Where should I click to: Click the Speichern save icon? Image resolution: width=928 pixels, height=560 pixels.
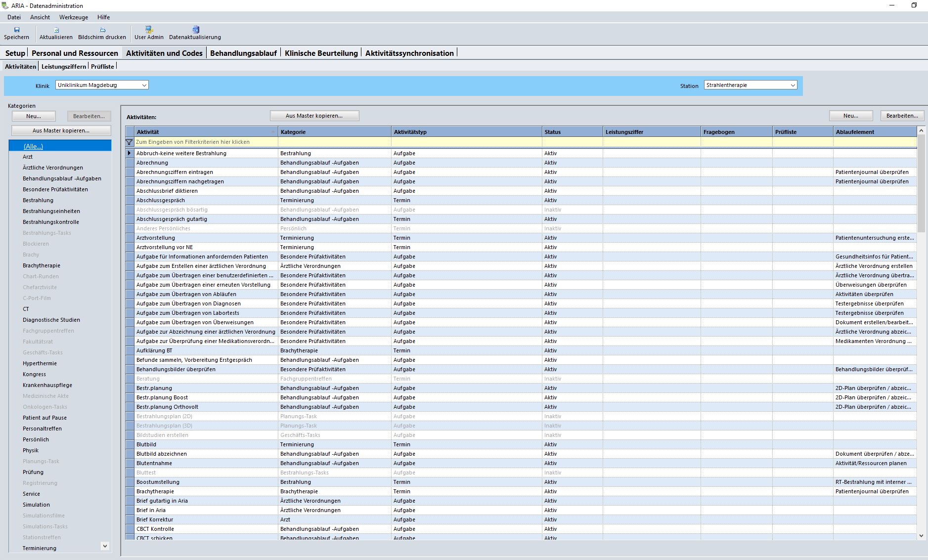(16, 30)
